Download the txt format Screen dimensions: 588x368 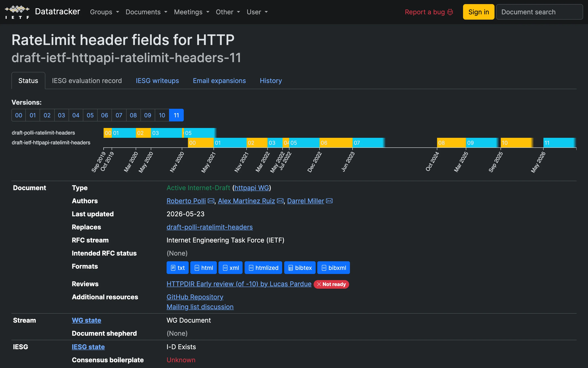[178, 268]
